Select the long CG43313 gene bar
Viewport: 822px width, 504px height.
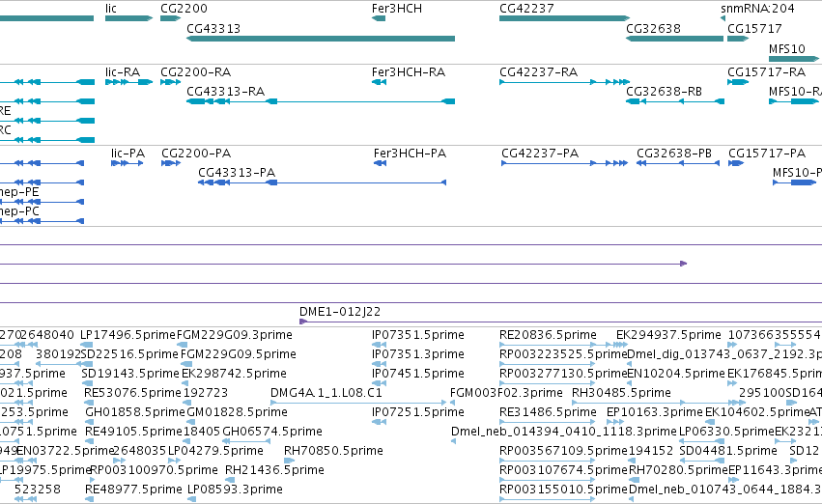click(x=321, y=39)
